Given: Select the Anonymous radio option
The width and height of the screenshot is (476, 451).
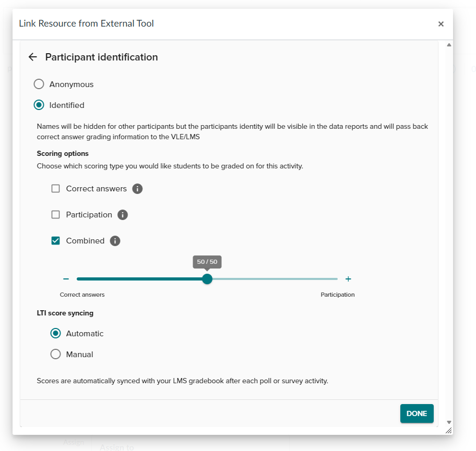Looking at the screenshot, I should click(39, 84).
